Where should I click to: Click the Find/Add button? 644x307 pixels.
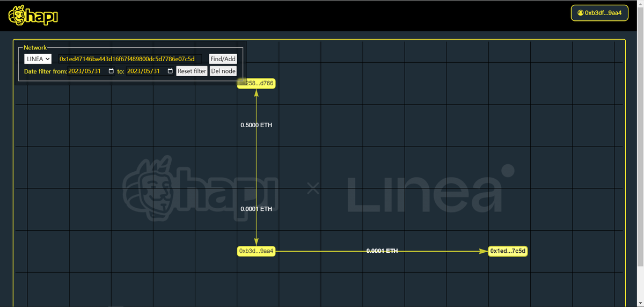pos(223,59)
